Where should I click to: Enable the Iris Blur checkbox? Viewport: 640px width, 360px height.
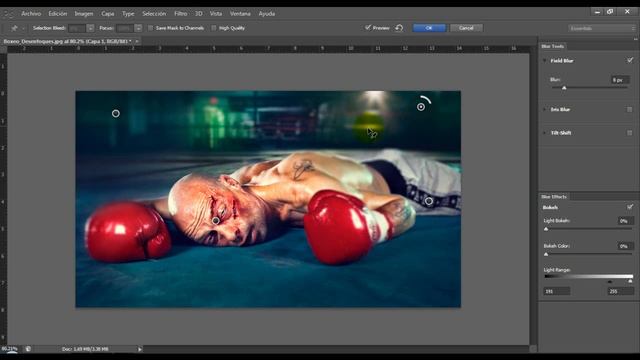click(630, 109)
